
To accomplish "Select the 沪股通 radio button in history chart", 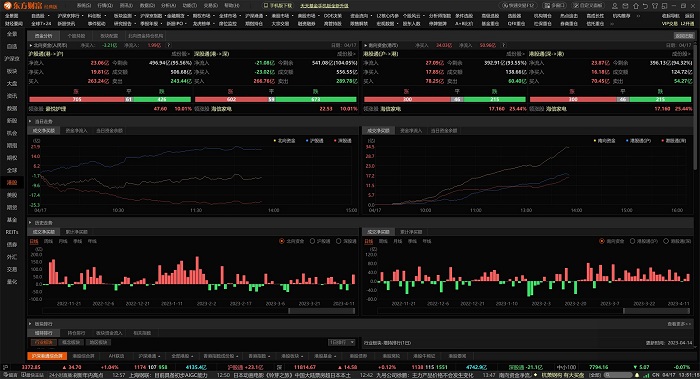I will coord(312,241).
